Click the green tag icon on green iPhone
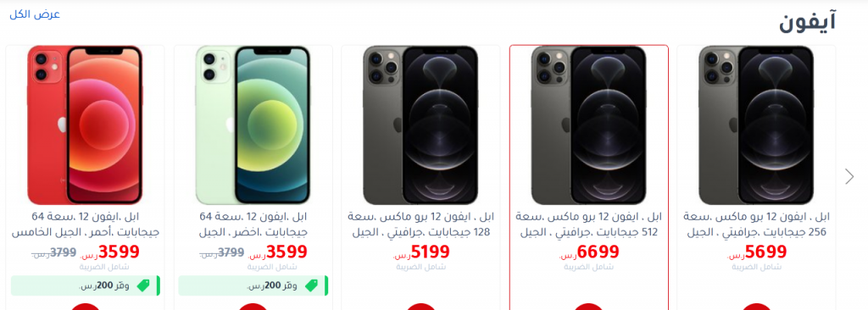 tap(311, 285)
